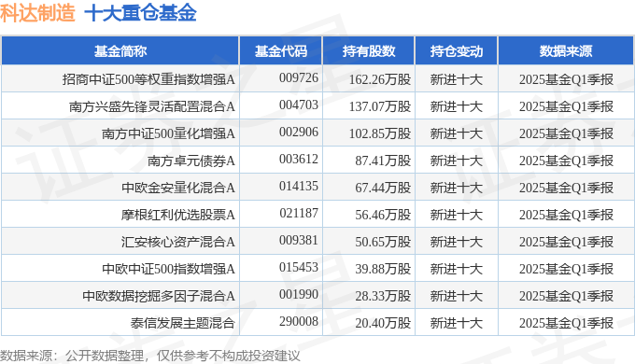
Task: Click the 基金简称 column header
Action: [x=120, y=51]
